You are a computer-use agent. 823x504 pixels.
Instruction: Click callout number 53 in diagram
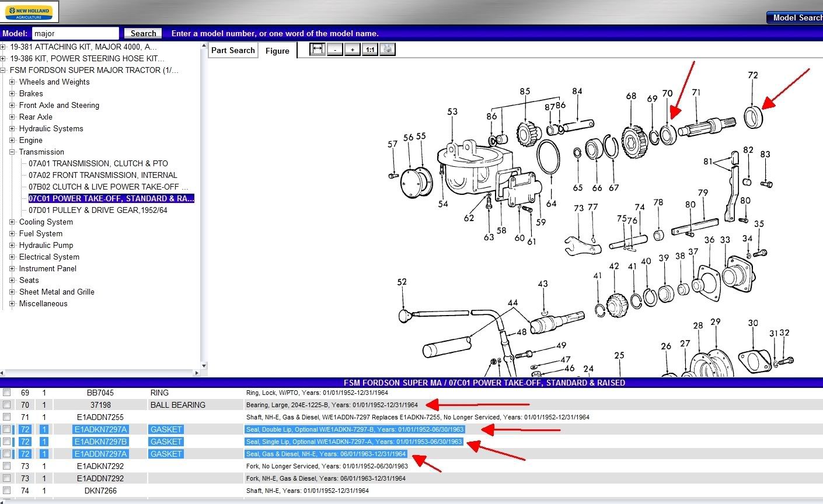pyautogui.click(x=452, y=111)
